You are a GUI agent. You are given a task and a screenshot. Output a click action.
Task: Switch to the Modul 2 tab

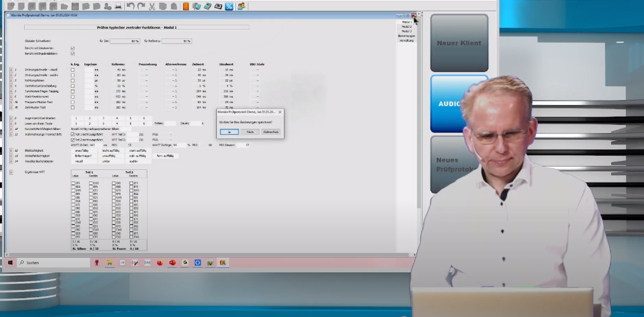(407, 27)
